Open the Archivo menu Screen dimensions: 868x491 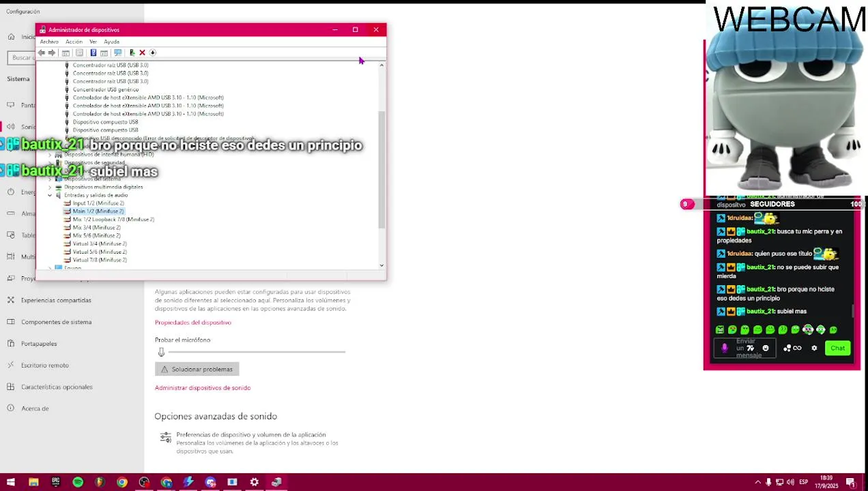click(49, 42)
